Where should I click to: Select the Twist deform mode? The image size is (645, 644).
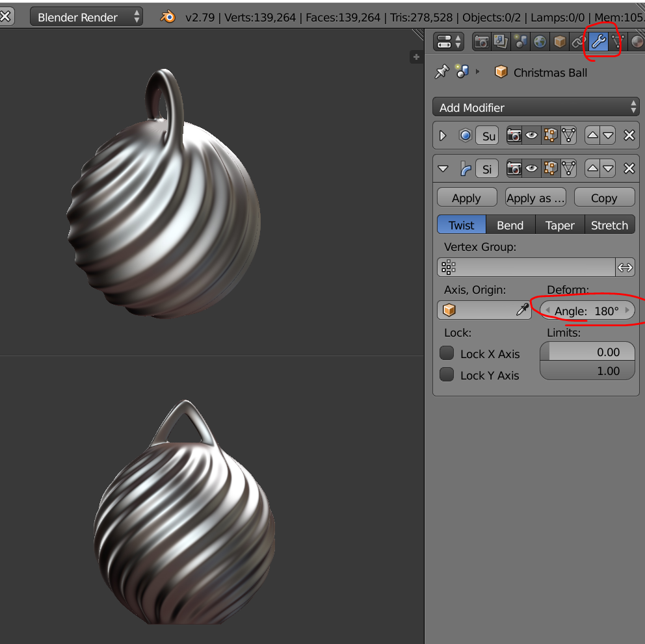pyautogui.click(x=461, y=225)
